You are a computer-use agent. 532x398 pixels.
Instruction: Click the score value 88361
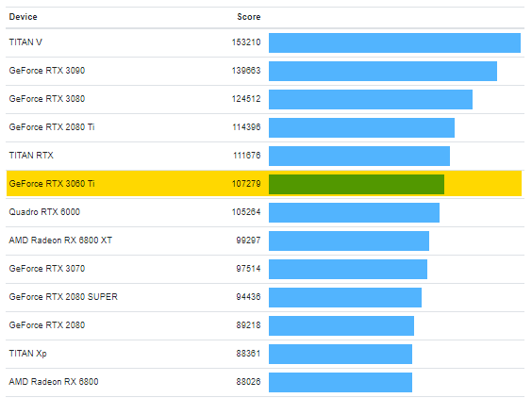coord(248,354)
